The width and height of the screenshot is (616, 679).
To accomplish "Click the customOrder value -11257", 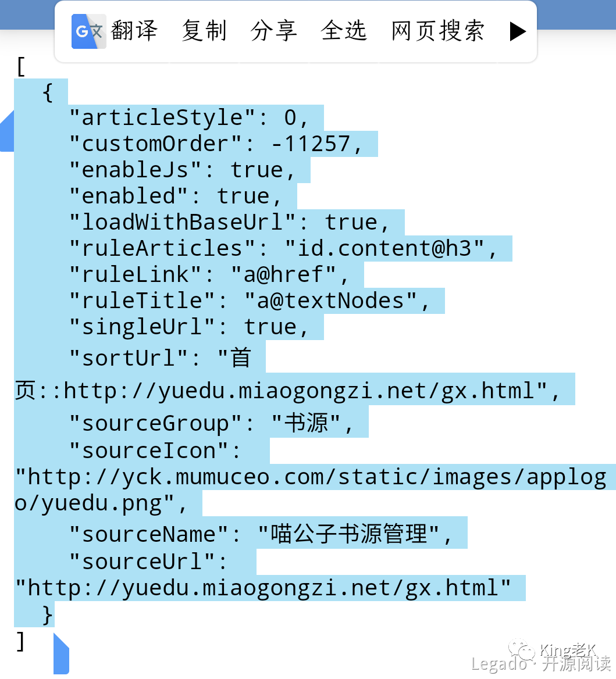I will 311,144.
